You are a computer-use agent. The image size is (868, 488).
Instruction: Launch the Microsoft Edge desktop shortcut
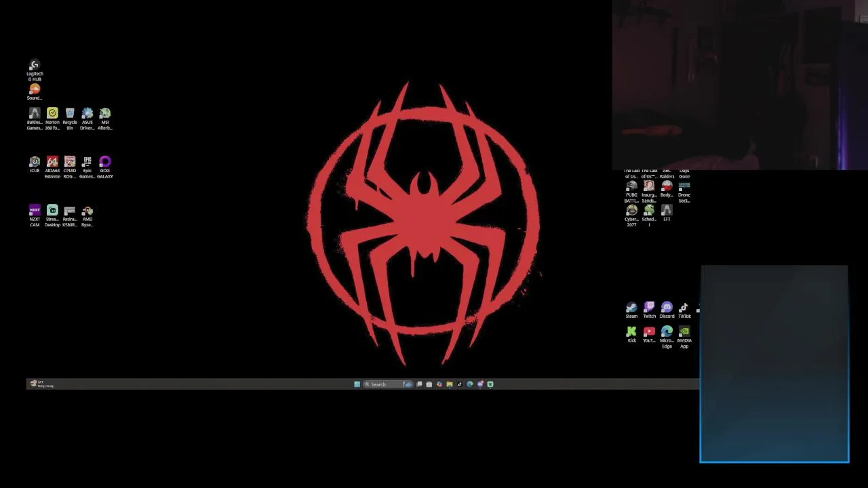pos(667,338)
